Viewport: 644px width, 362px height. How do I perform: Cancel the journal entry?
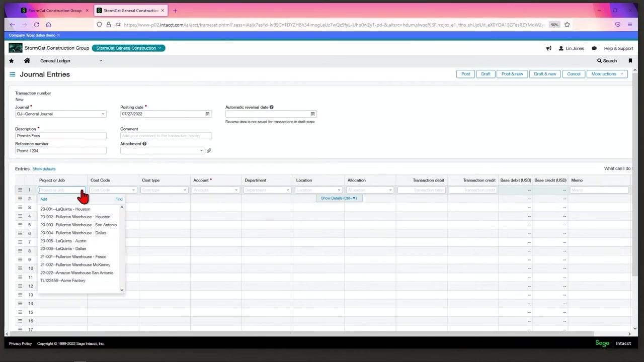pyautogui.click(x=574, y=74)
